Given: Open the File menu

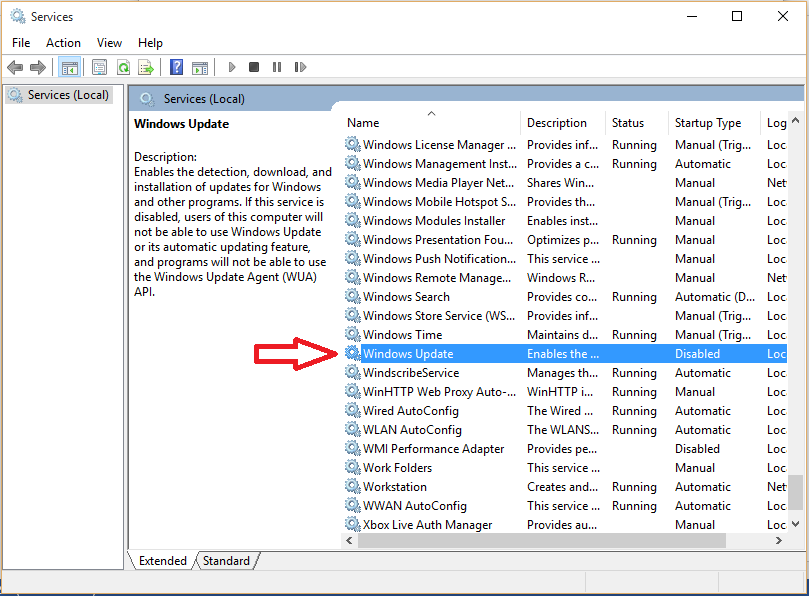Looking at the screenshot, I should tap(21, 43).
